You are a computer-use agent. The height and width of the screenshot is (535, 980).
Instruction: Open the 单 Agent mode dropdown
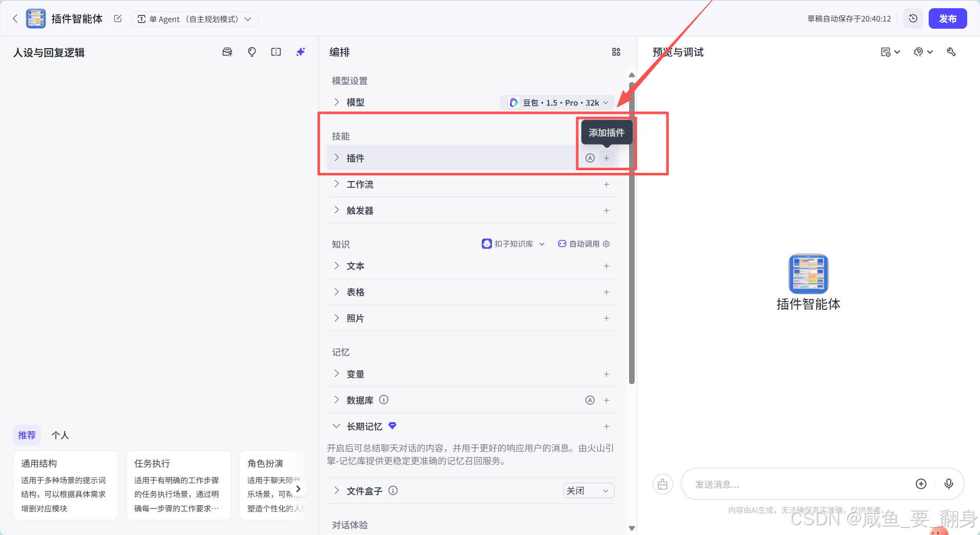[194, 19]
